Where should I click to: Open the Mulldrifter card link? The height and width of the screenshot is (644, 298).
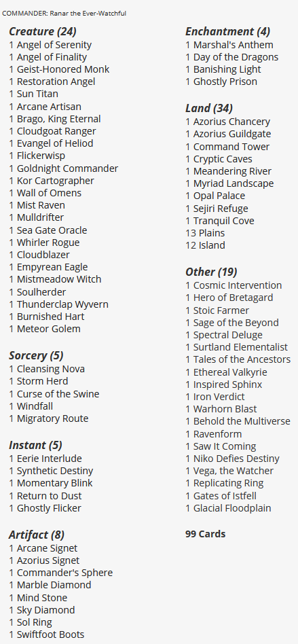pyautogui.click(x=40, y=217)
